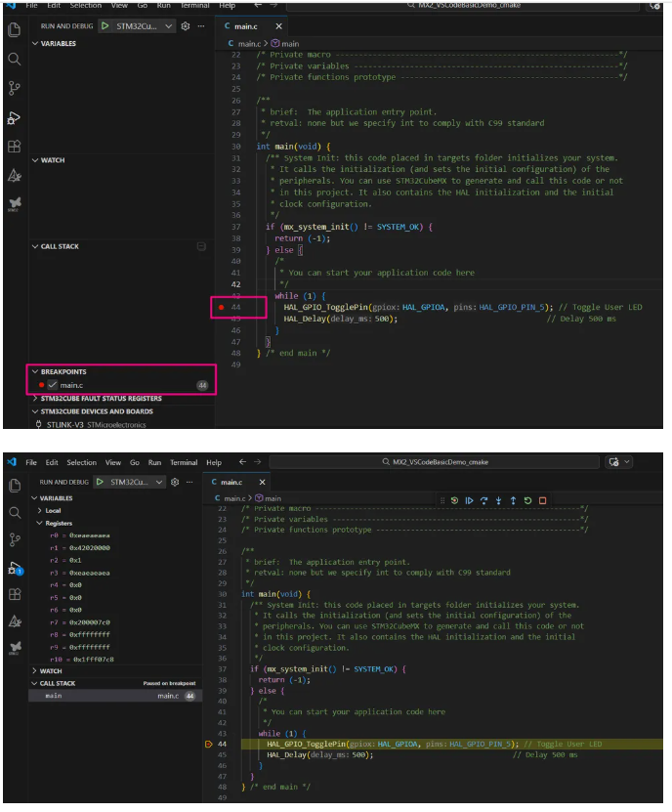Click the yellow paused-line arrow at line 44
The image size is (672, 812).
[x=209, y=745]
